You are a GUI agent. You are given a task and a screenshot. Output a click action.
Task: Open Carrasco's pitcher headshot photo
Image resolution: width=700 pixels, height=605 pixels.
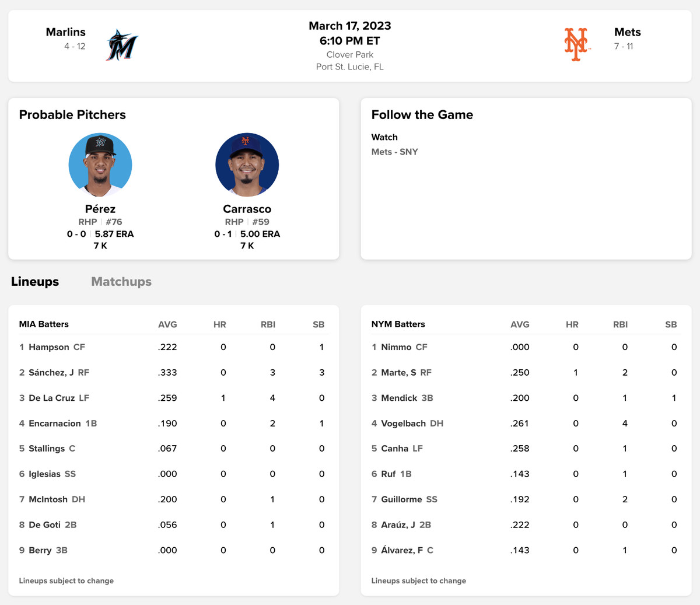[247, 165]
